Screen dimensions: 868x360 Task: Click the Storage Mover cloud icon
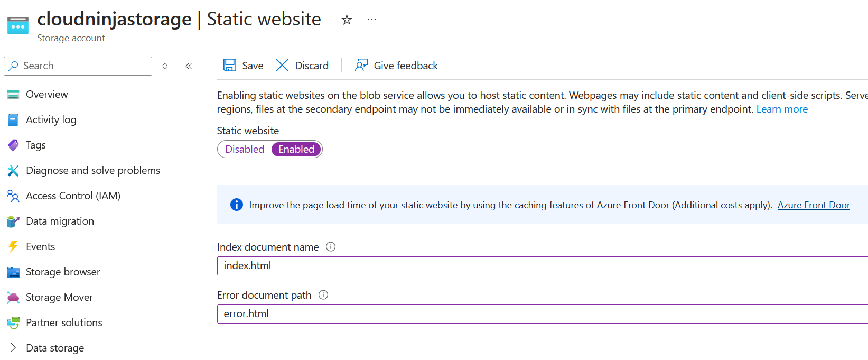[13, 297]
